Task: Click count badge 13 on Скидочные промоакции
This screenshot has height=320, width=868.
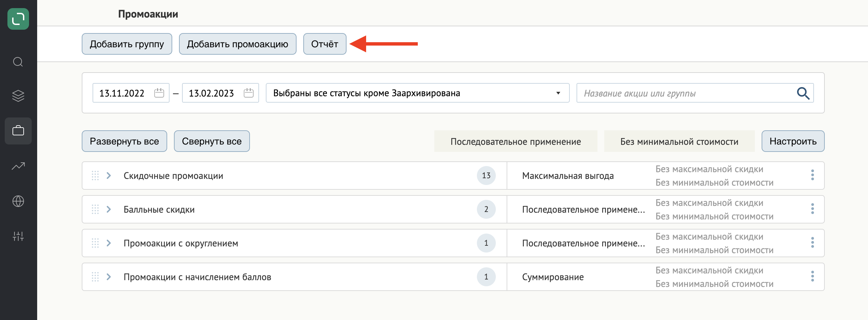Action: click(x=486, y=176)
